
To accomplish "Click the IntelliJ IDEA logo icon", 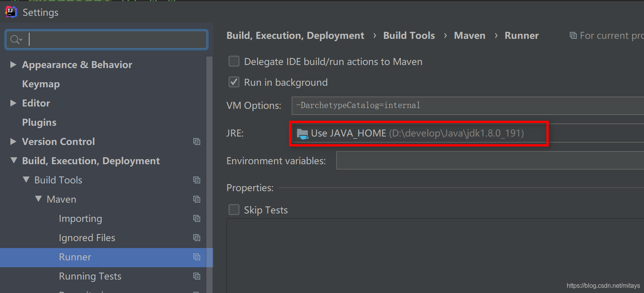I will (11, 12).
